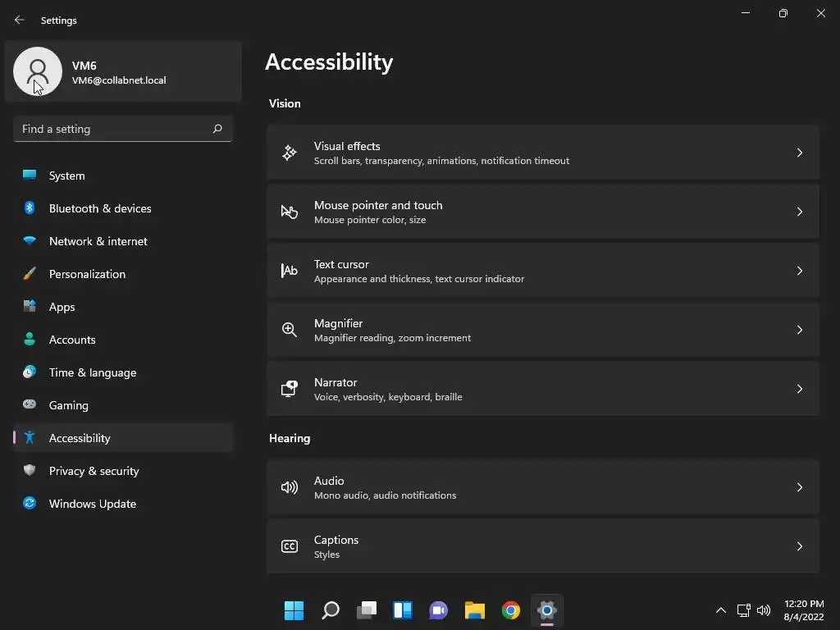
Task: Click the Narrator icon
Action: 290,389
